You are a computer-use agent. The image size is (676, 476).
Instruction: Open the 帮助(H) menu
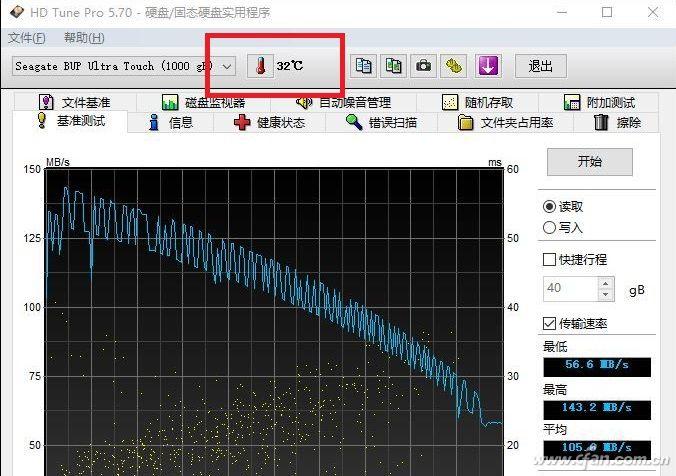(x=83, y=38)
